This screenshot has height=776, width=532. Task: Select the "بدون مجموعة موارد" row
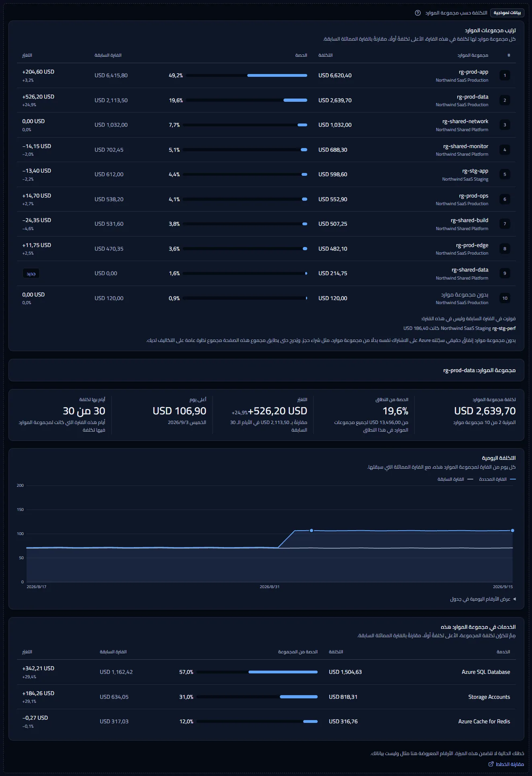(266, 298)
